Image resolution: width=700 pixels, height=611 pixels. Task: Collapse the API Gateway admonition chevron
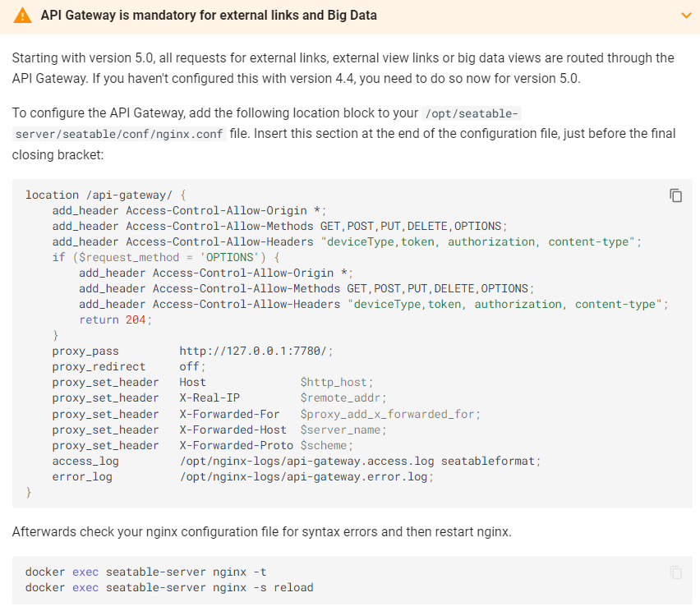[x=686, y=16]
